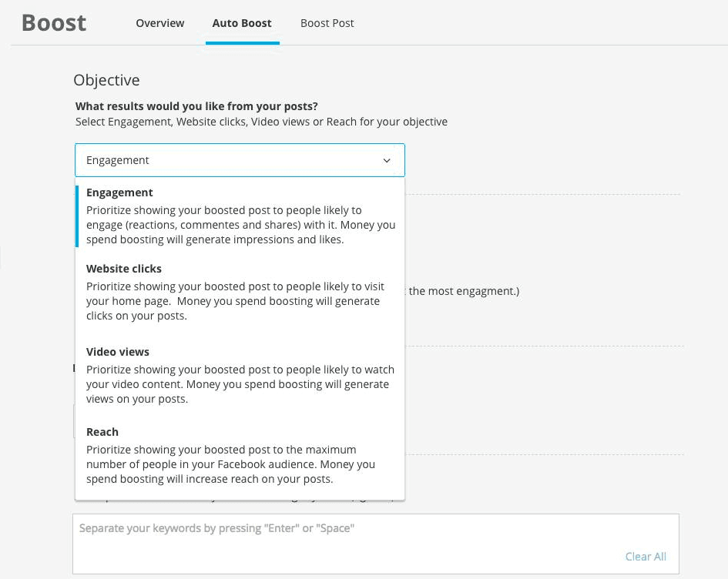Click the chevron arrow in objective dropdown
The width and height of the screenshot is (728, 579).
[x=387, y=161]
